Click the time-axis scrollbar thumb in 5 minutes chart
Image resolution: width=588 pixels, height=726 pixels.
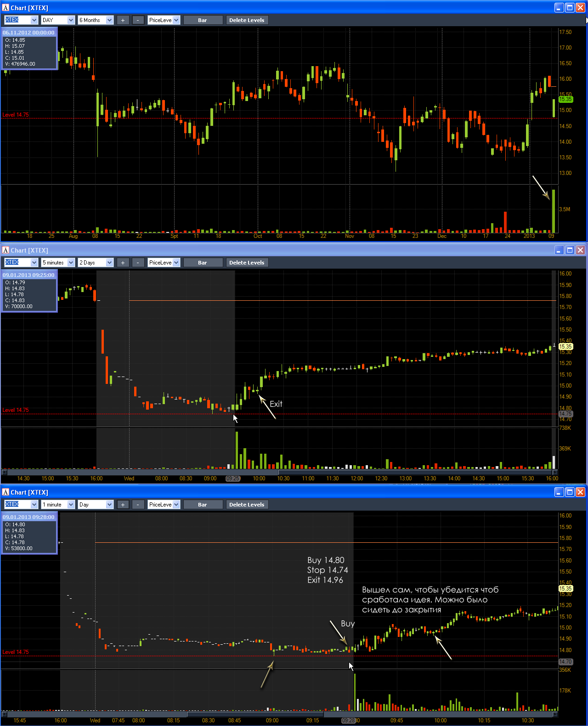415,472
